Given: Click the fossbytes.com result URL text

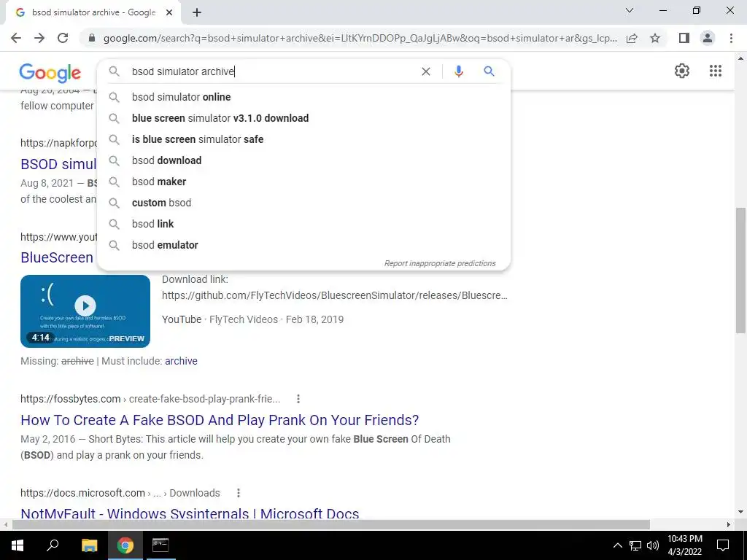Looking at the screenshot, I should pos(150,399).
